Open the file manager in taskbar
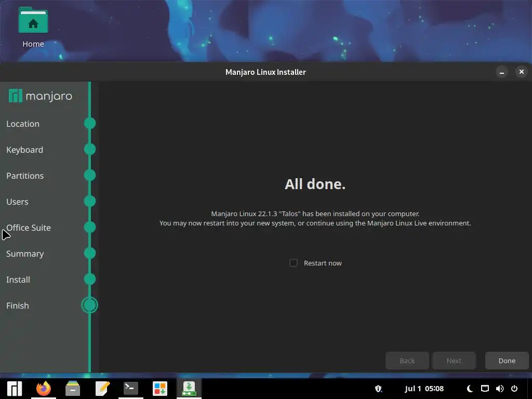The height and width of the screenshot is (399, 532). pyautogui.click(x=73, y=389)
